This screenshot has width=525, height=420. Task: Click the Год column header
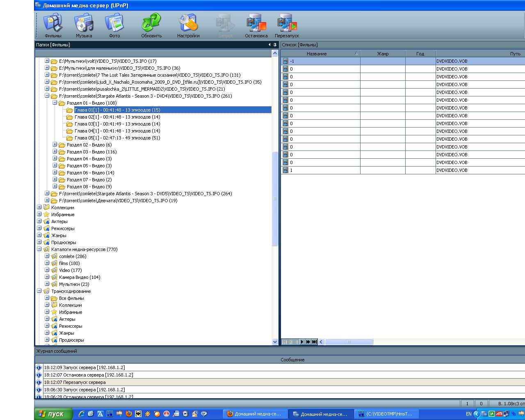pyautogui.click(x=420, y=54)
